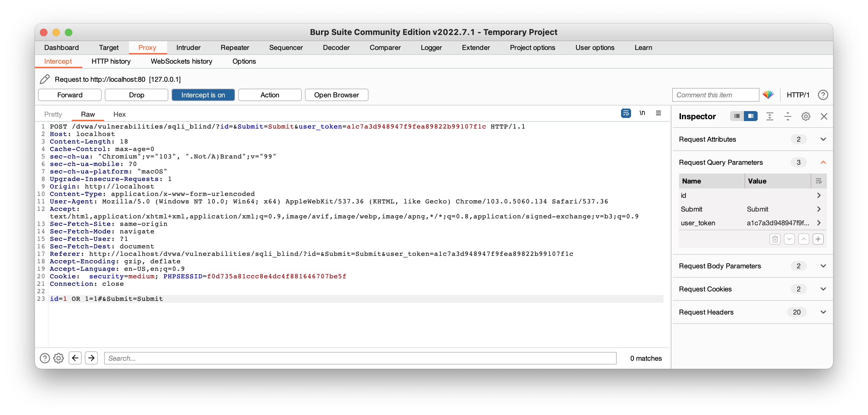The image size is (868, 415).
Task: Open the Learn tab
Action: click(x=643, y=47)
